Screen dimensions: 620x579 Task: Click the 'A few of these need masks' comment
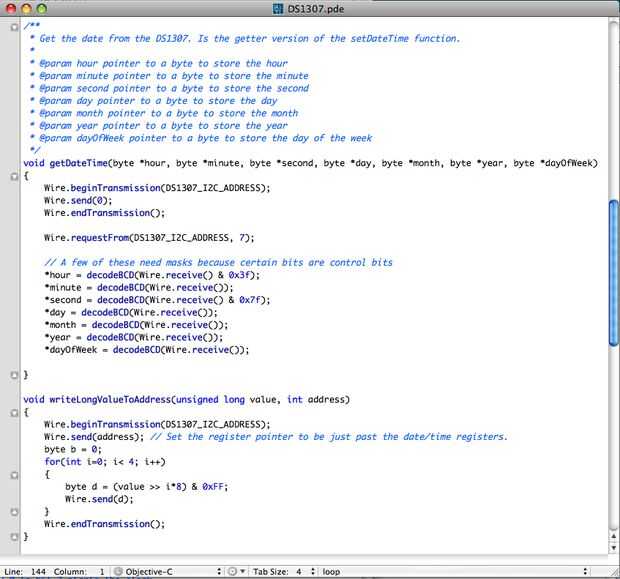pos(218,263)
